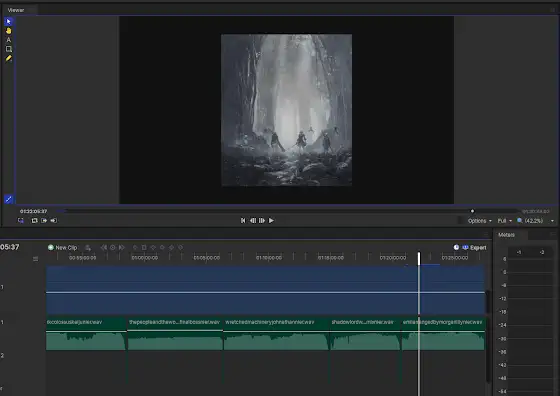Image resolution: width=560 pixels, height=396 pixels.
Task: Play the timeline in Viewer
Action: point(271,221)
